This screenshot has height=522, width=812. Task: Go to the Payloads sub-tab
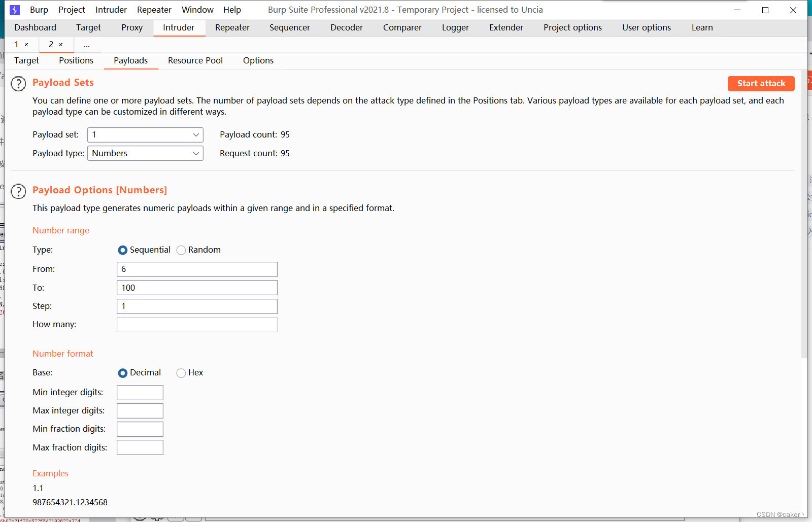tap(131, 60)
